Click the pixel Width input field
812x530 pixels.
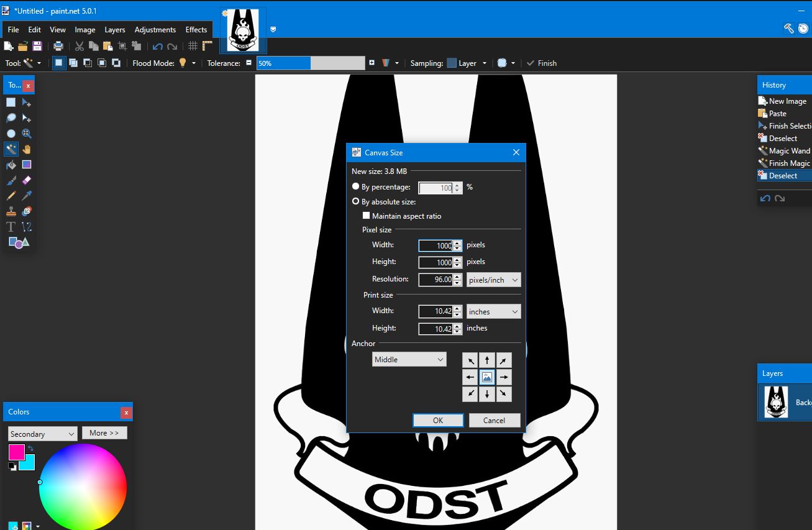click(x=436, y=245)
